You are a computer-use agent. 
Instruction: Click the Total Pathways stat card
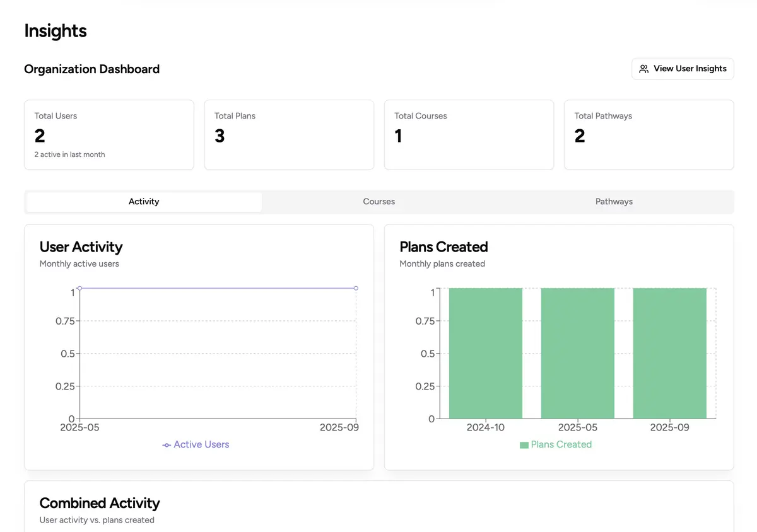pyautogui.click(x=648, y=134)
